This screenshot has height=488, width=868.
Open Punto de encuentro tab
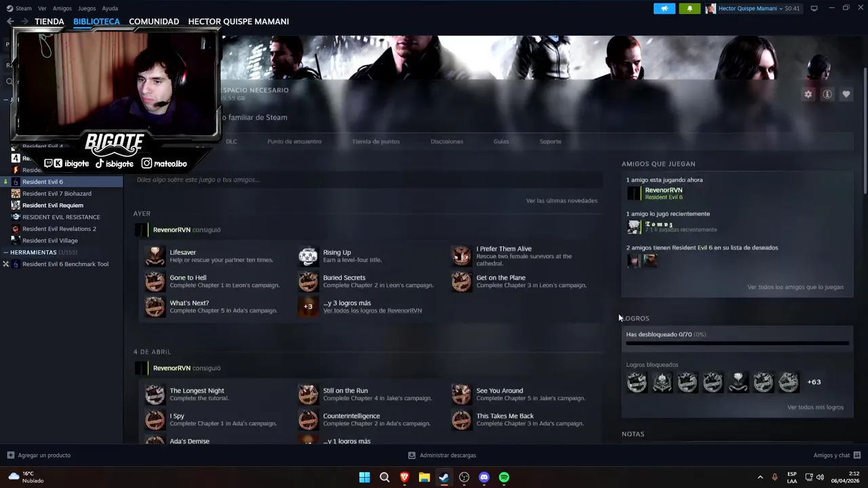click(294, 142)
